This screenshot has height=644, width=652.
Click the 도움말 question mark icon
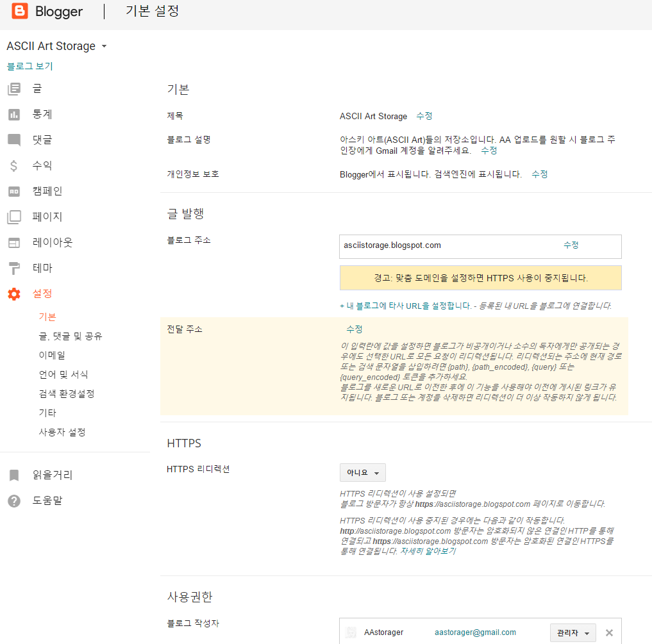point(14,501)
